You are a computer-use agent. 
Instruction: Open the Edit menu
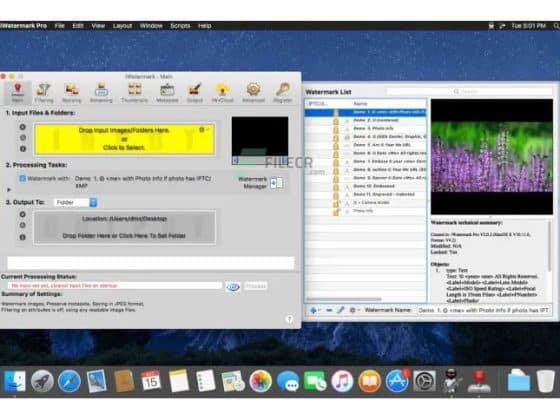coord(78,26)
